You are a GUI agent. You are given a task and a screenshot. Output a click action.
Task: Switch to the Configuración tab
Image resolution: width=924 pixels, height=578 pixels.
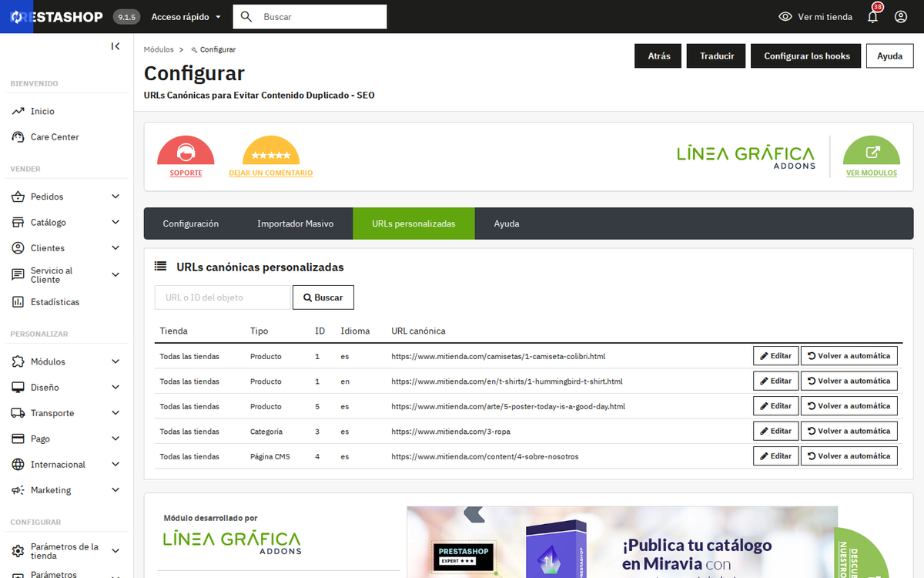191,223
